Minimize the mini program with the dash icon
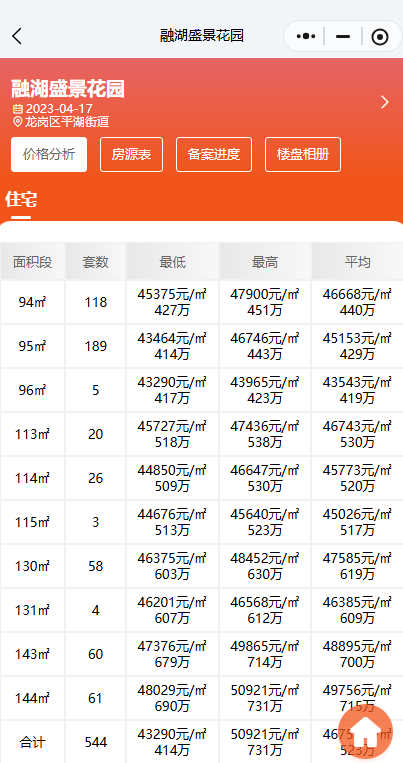 click(343, 36)
